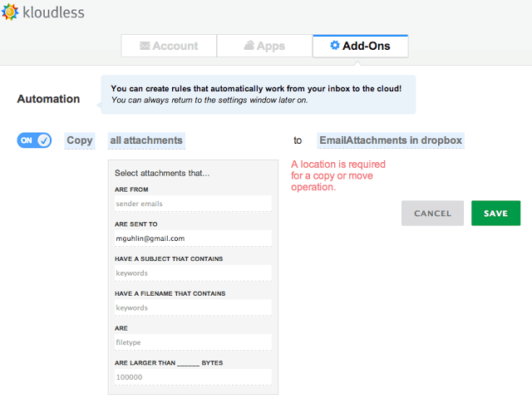Click the ARE SENT TO field with mguhlin@gmail.com
Screen dimensions: 532x408
(x=193, y=238)
